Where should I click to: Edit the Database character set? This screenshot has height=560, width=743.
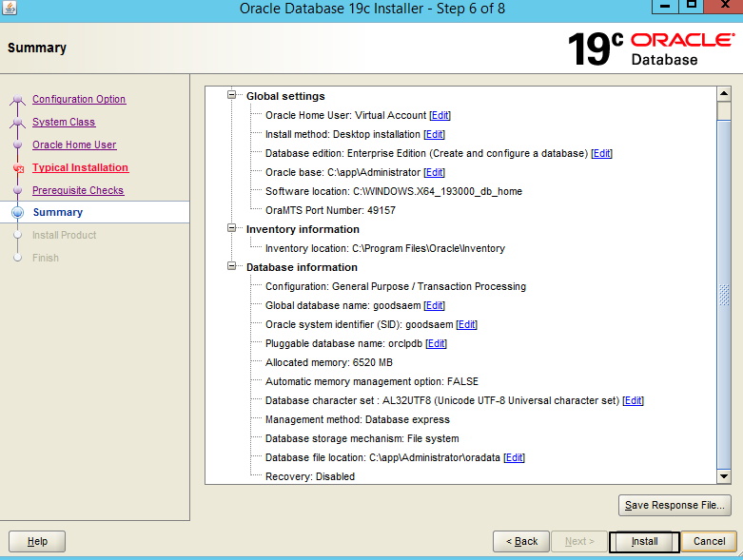pyautogui.click(x=633, y=400)
